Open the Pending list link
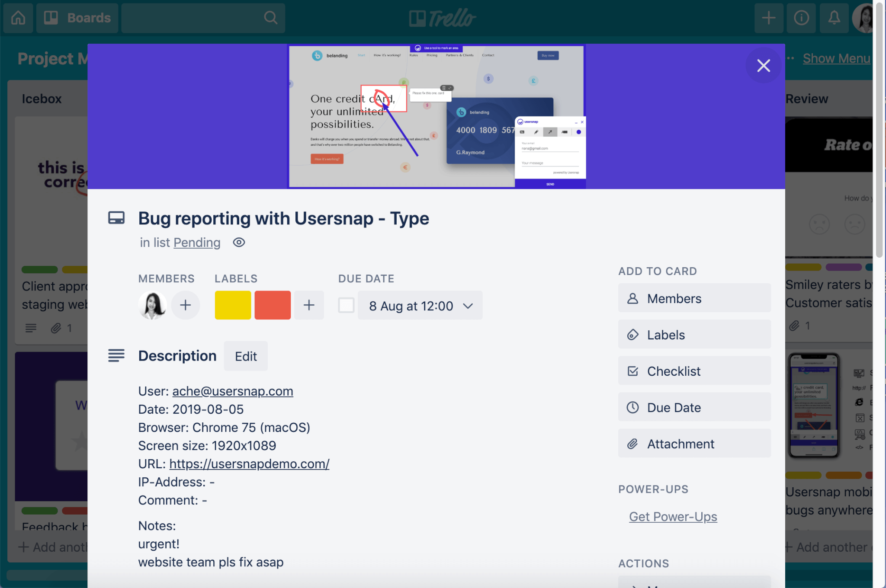The width and height of the screenshot is (886, 588). tap(197, 243)
